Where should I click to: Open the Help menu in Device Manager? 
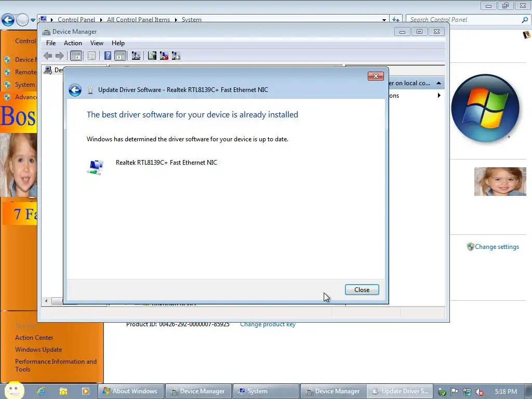pos(118,43)
